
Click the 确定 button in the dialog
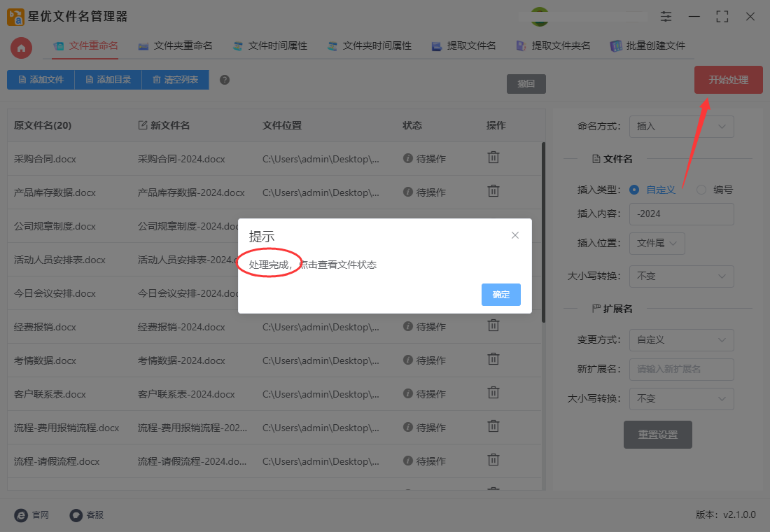coord(501,294)
